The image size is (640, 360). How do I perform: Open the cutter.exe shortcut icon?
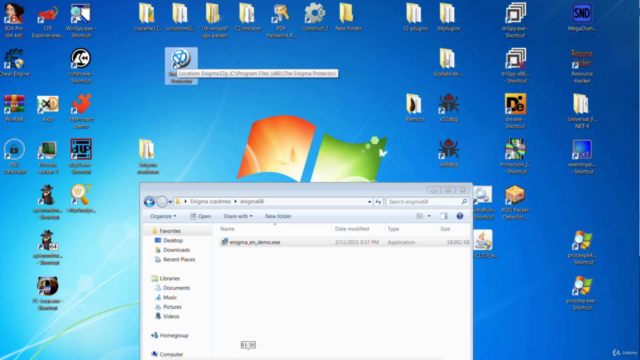(81, 65)
